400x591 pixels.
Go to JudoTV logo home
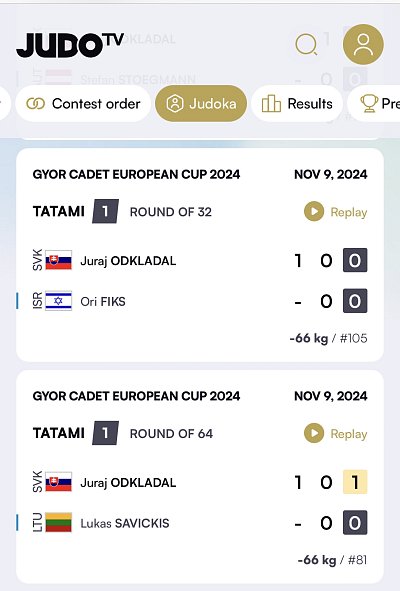[70, 45]
